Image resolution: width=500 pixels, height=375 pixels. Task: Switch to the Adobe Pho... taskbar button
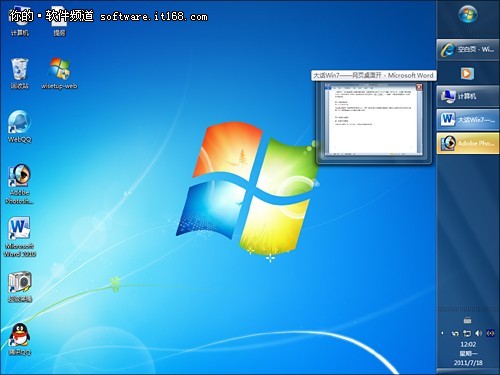pos(468,143)
